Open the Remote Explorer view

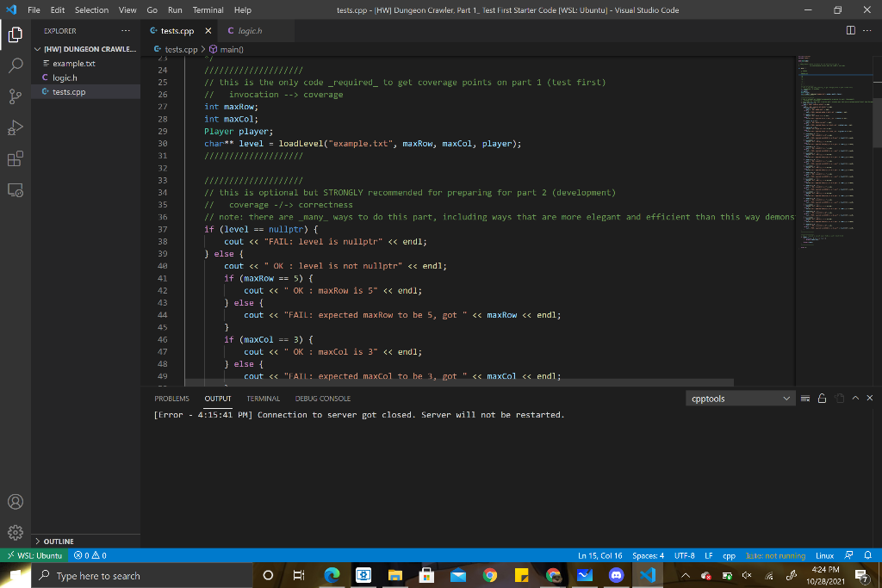(x=16, y=190)
